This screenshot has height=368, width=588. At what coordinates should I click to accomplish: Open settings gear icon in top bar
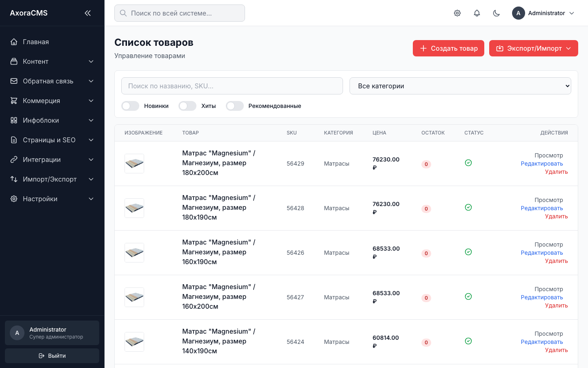tap(457, 13)
